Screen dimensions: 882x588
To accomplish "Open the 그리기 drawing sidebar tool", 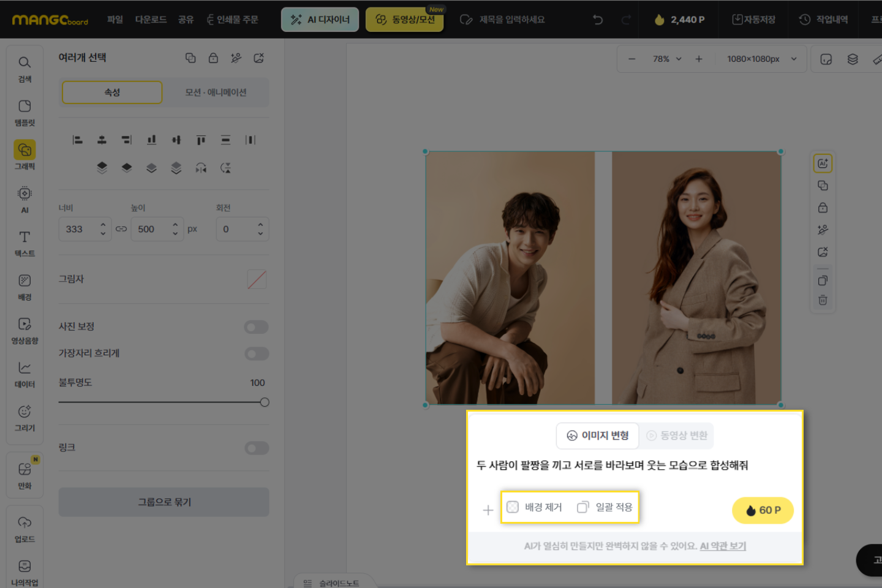I will (x=24, y=418).
